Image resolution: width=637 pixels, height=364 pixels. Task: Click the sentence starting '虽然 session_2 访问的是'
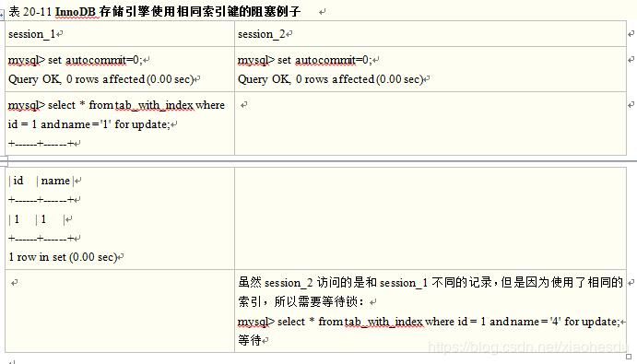click(x=431, y=282)
